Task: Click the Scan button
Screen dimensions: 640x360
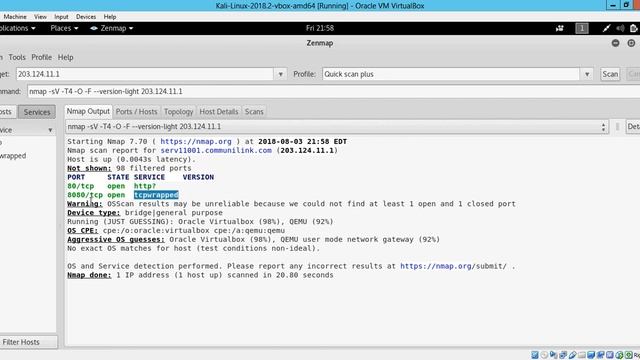Action: click(610, 74)
